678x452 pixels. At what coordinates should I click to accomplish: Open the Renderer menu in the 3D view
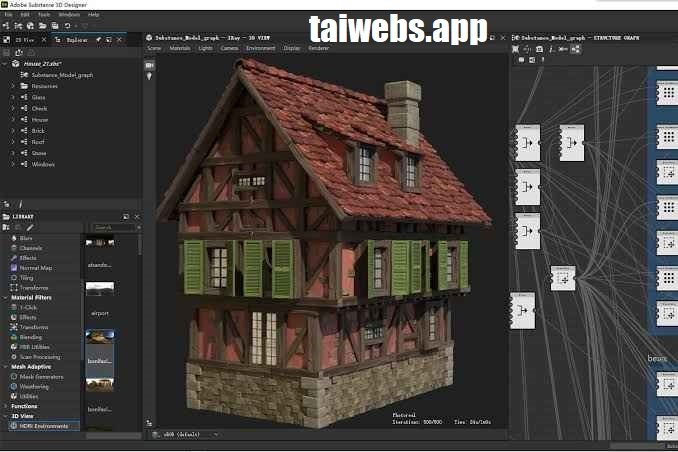coord(319,48)
